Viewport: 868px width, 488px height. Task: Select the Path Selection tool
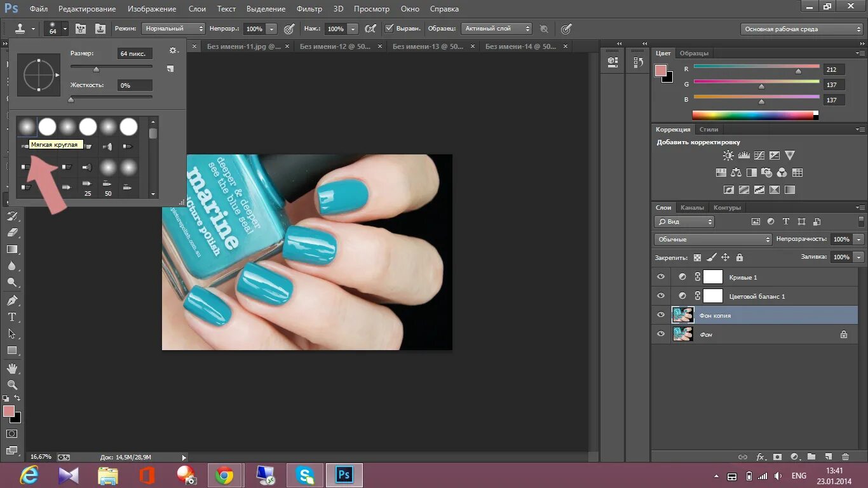[x=11, y=333]
